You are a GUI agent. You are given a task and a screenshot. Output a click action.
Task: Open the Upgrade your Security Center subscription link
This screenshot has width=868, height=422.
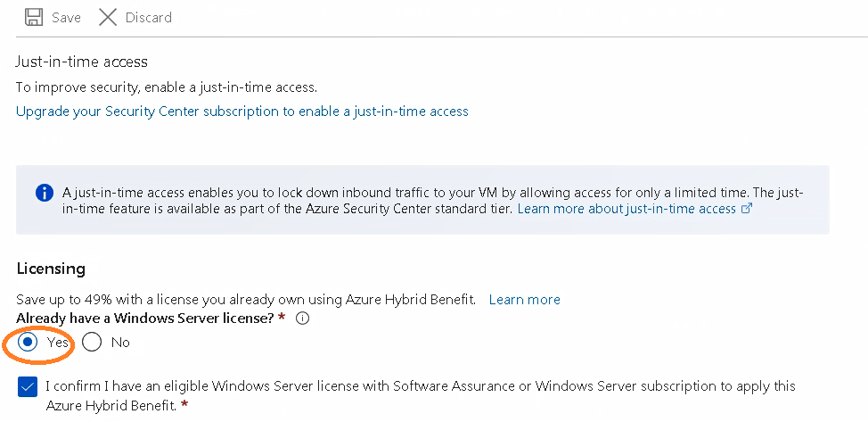click(242, 112)
